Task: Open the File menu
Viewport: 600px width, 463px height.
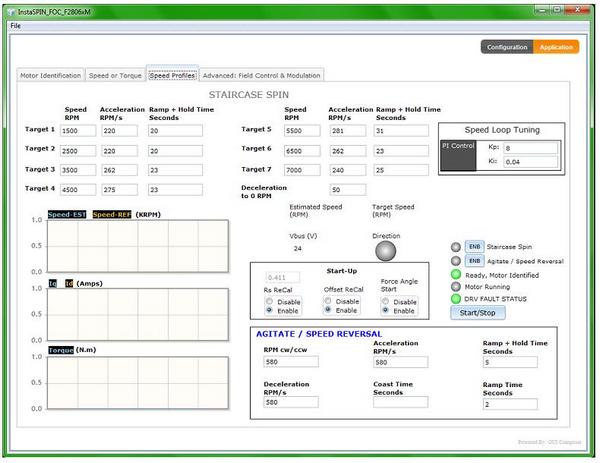Action: (x=15, y=26)
